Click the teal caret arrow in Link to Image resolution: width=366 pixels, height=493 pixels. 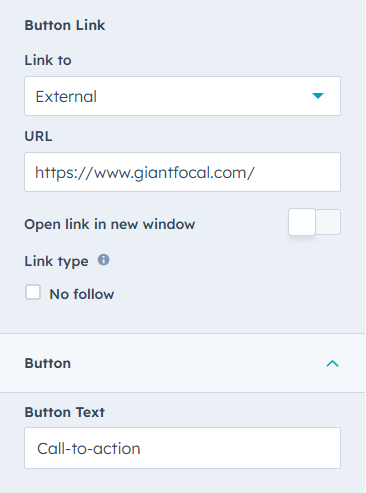click(318, 96)
